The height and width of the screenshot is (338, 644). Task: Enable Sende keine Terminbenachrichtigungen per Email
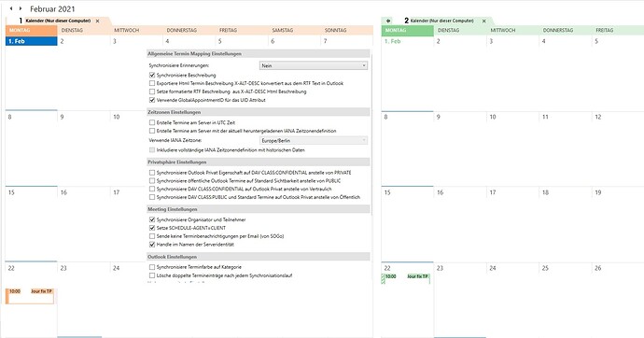[152, 236]
